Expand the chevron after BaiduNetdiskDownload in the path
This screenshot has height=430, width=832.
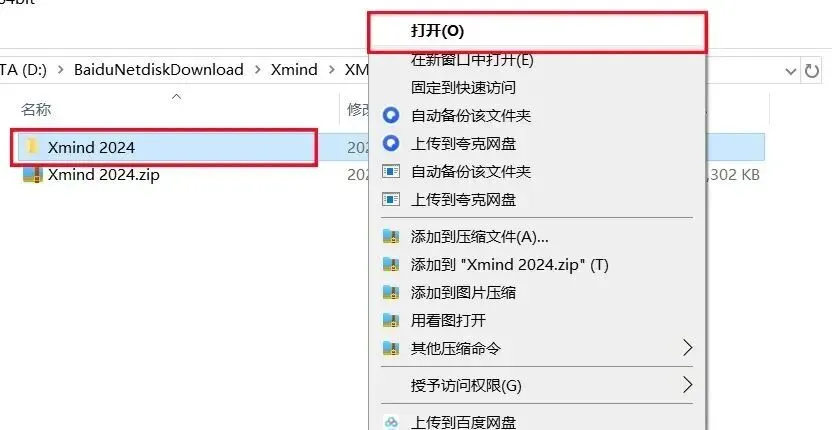click(257, 70)
